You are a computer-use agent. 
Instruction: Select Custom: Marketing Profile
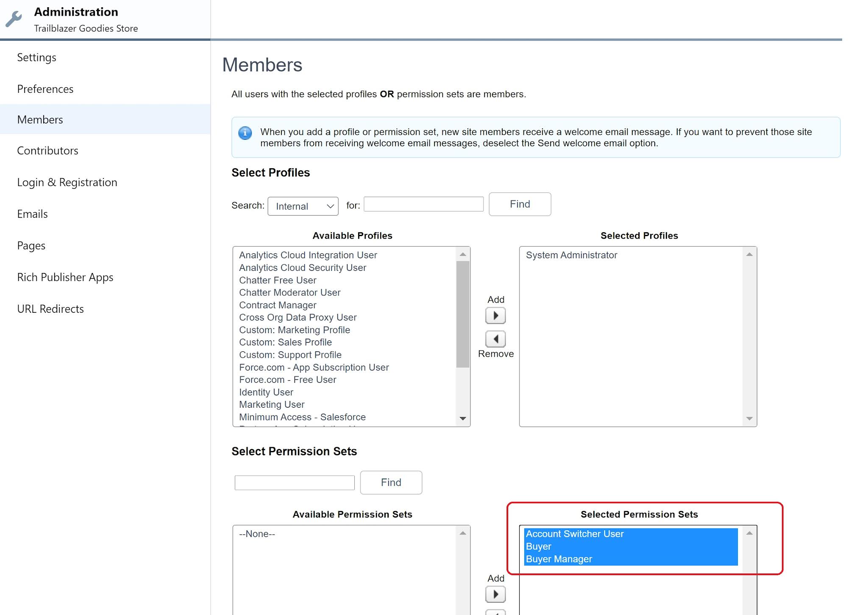click(294, 330)
